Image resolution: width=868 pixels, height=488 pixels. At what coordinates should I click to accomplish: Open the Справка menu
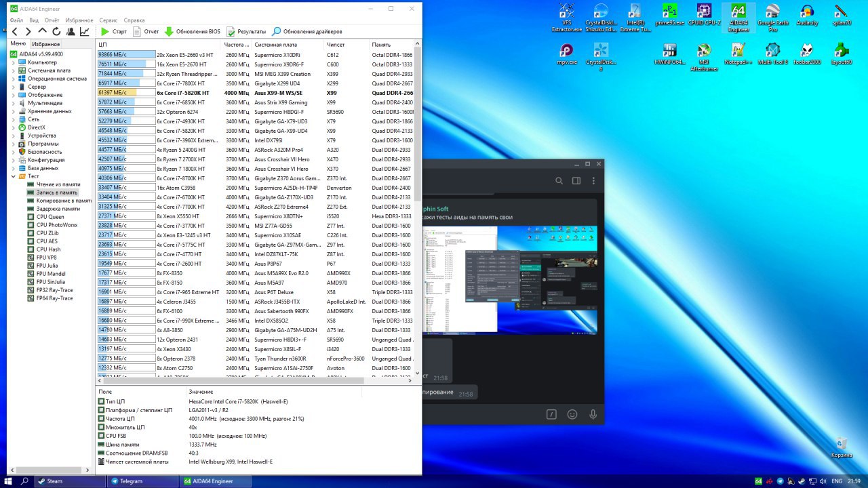click(x=134, y=20)
